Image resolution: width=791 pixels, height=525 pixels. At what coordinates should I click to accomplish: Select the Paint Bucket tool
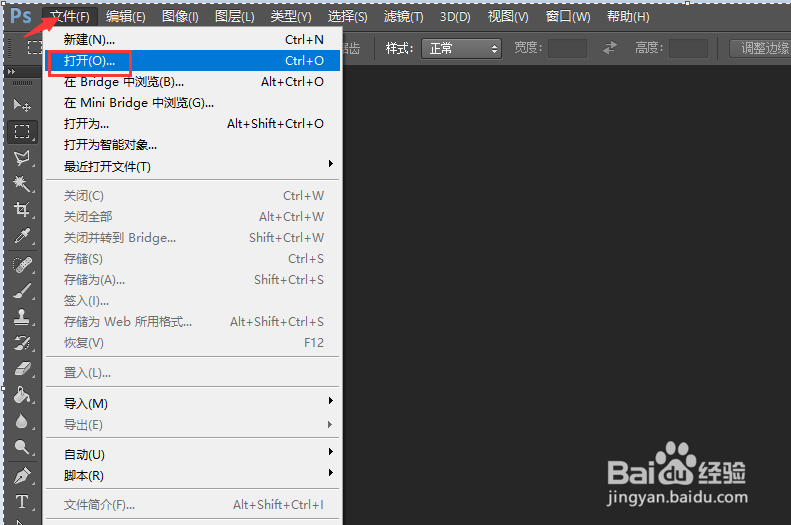(22, 395)
